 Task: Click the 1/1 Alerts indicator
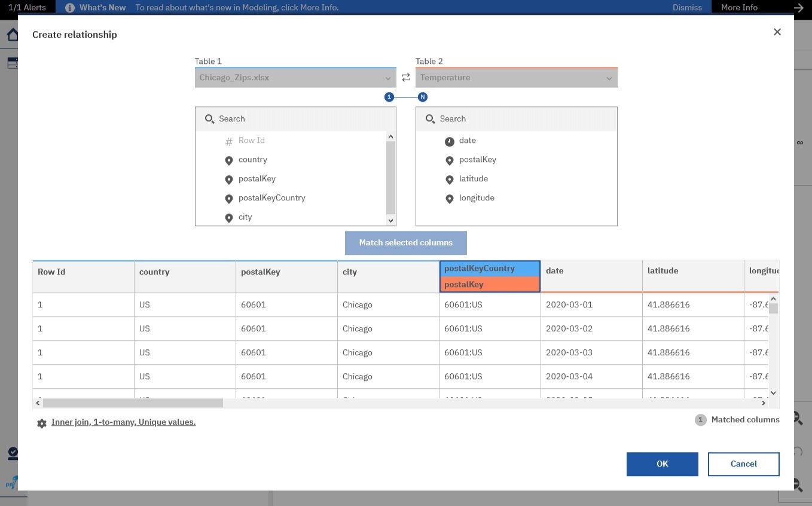pyautogui.click(x=27, y=7)
